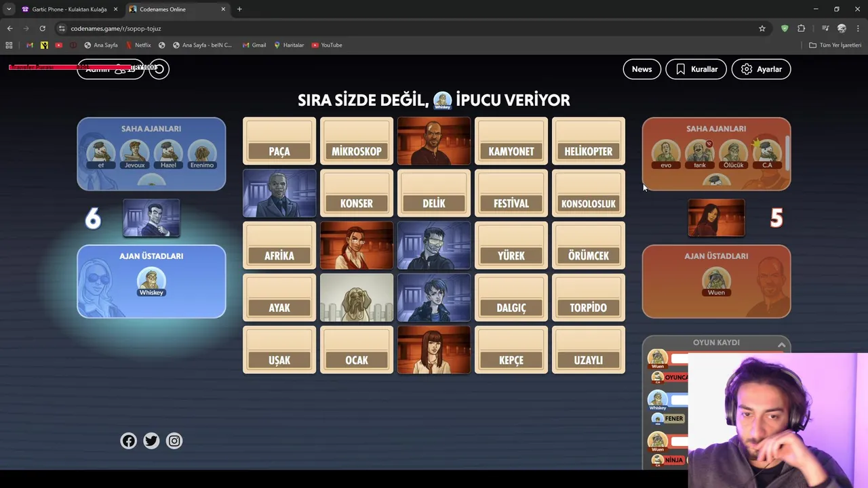This screenshot has height=488, width=868.
Task: Click blue agent ef avatar
Action: coord(100,153)
